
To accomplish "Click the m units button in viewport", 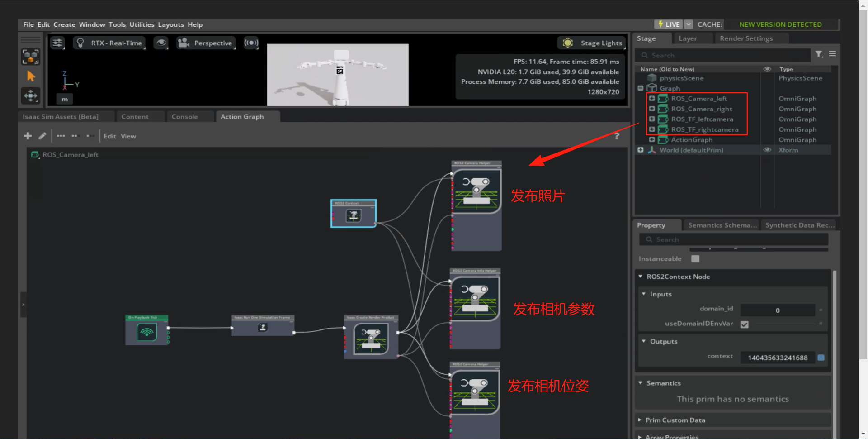I will pyautogui.click(x=65, y=99).
